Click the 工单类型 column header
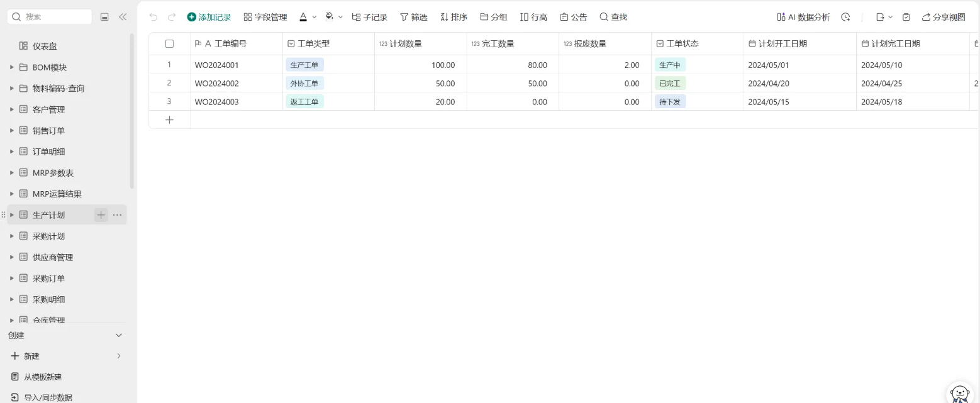Screen dimensions: 980x403 click(x=328, y=43)
